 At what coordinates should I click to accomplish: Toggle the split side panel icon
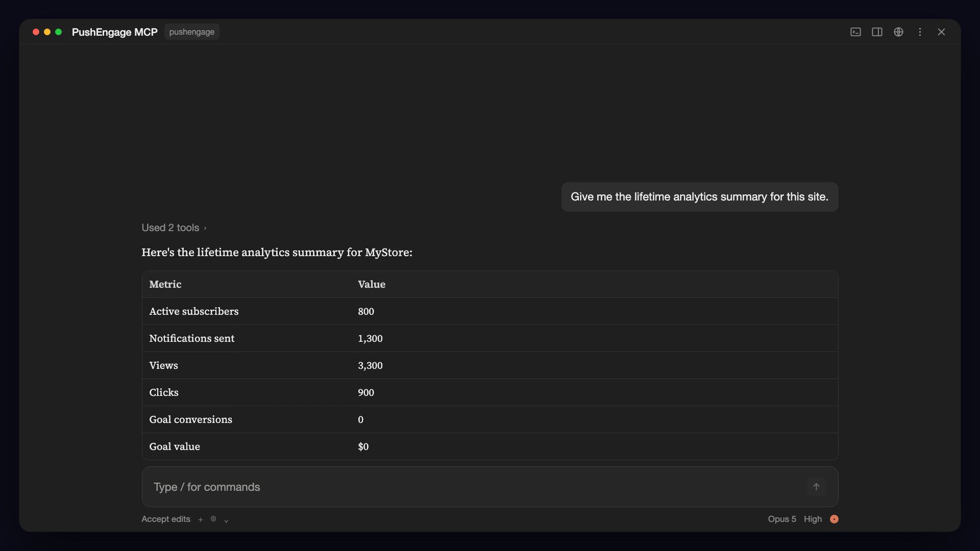[877, 32]
